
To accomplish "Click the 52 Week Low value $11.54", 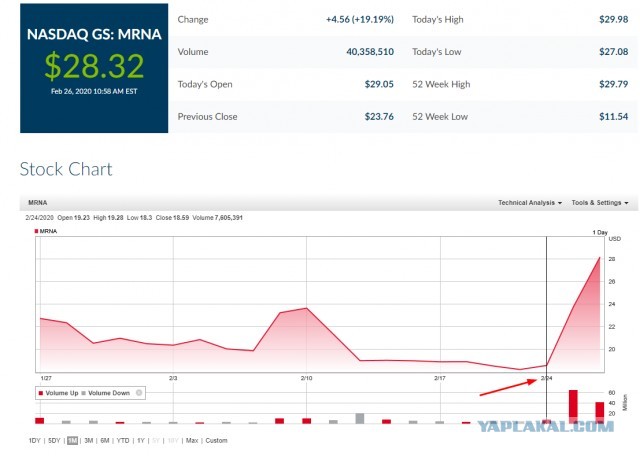I will point(613,116).
